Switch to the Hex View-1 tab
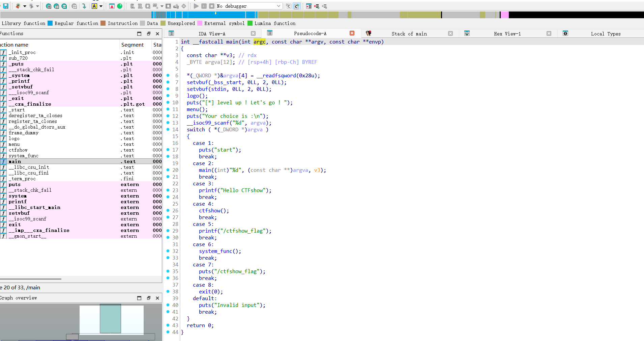The width and height of the screenshot is (644, 341). pos(507,33)
